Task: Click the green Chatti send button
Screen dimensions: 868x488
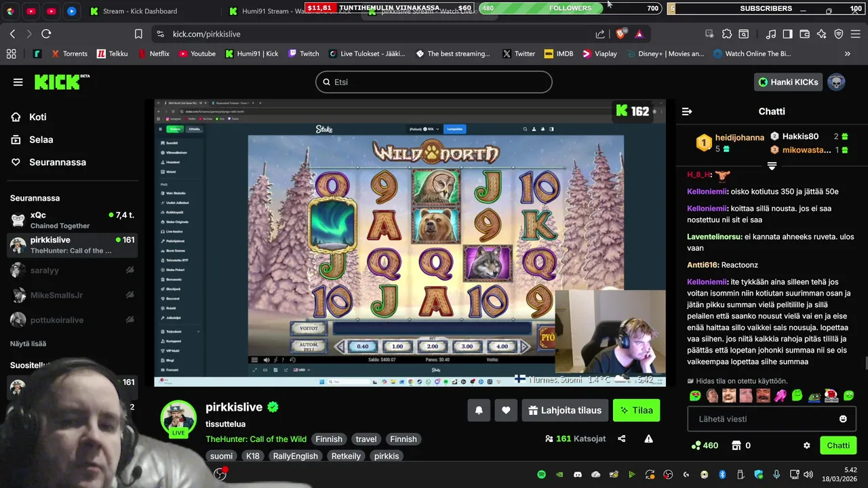Action: 838,445
